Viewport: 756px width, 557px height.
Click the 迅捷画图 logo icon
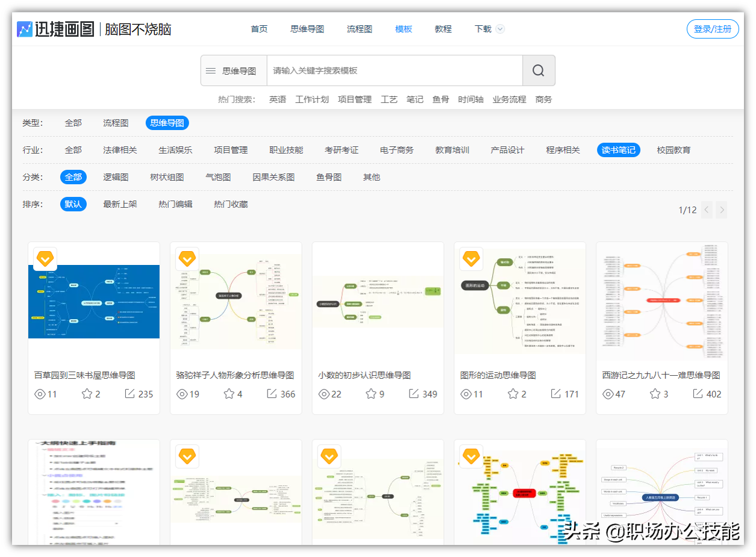(x=25, y=28)
